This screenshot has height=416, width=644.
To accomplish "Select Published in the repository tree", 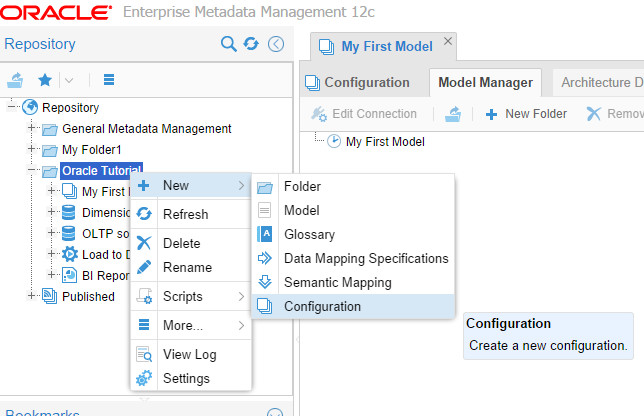I will pos(88,296).
